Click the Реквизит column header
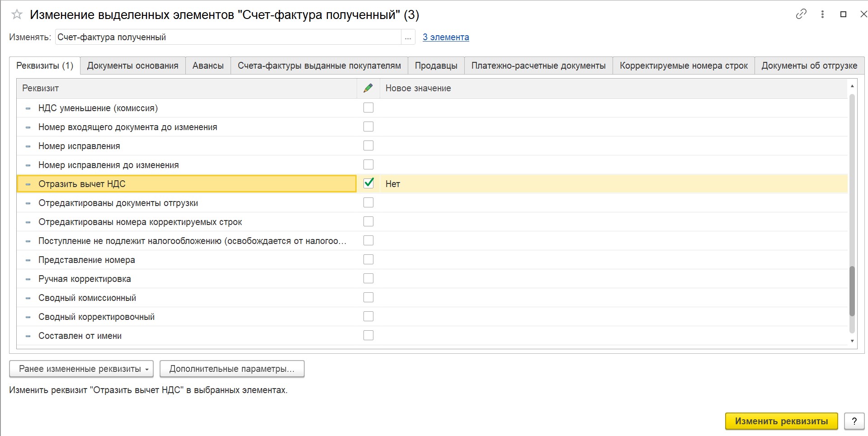868x436 pixels. click(x=187, y=88)
